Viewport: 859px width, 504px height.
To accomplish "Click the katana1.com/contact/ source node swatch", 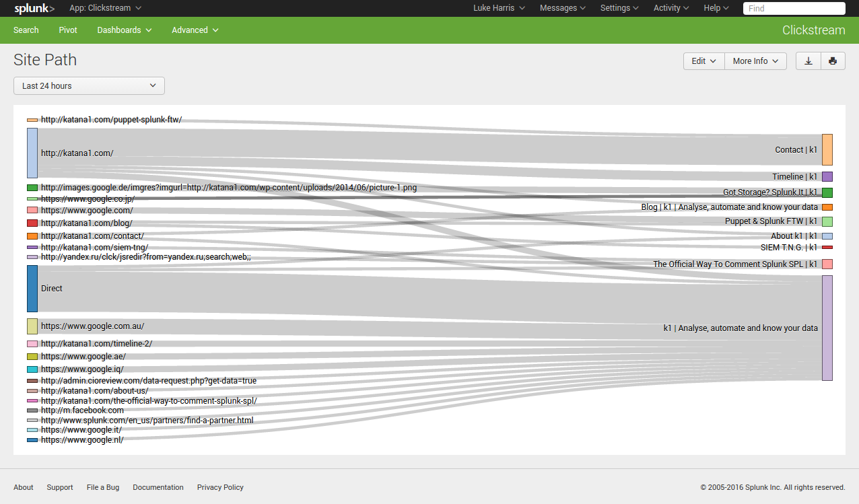I will click(32, 236).
